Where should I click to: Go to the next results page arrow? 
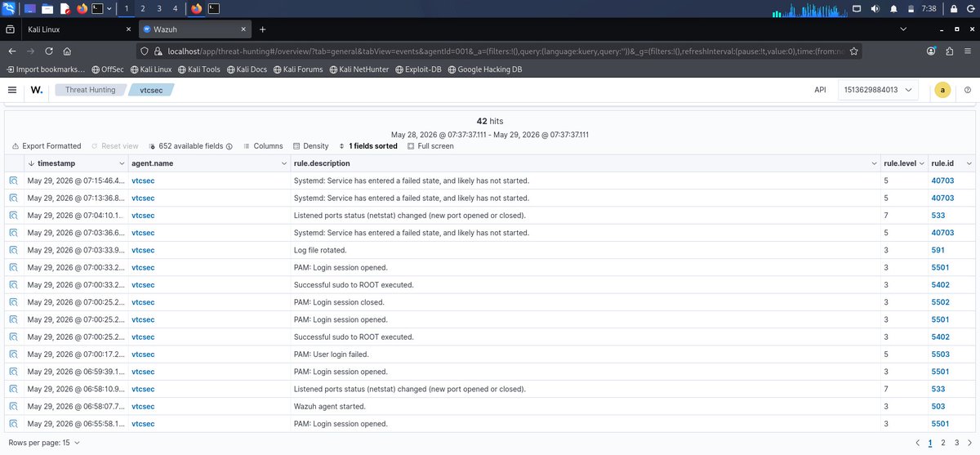pos(970,443)
